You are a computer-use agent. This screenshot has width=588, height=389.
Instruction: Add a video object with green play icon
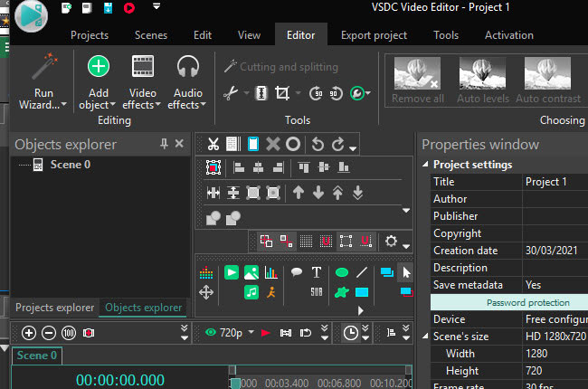(232, 272)
